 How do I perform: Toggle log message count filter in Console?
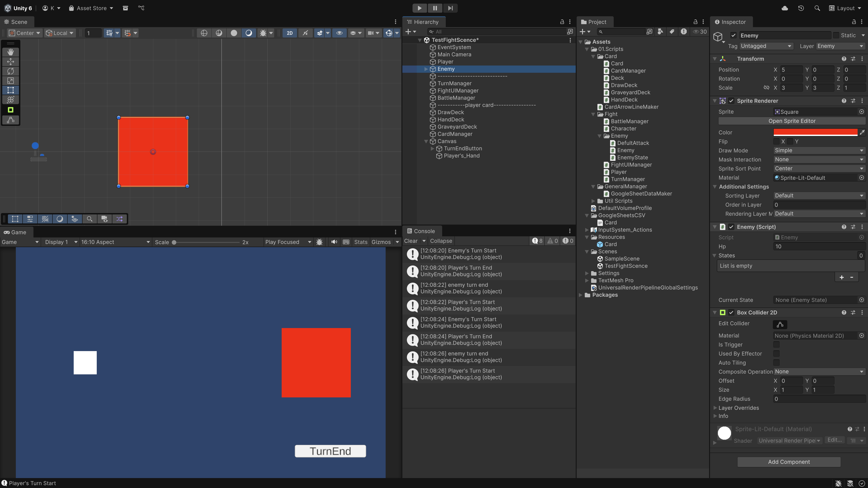pyautogui.click(x=538, y=241)
